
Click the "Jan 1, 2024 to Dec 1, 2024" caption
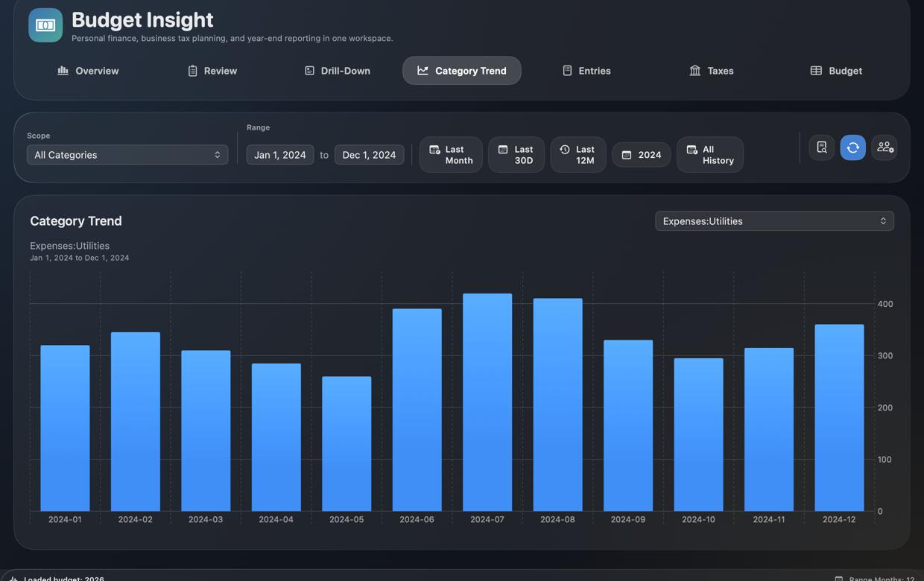tap(80, 258)
